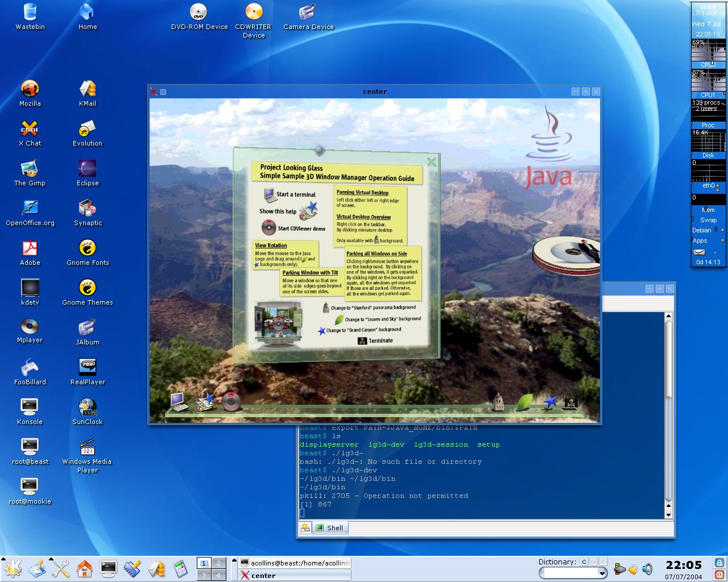
Task: Click the Dictionary input field
Action: click(x=571, y=573)
